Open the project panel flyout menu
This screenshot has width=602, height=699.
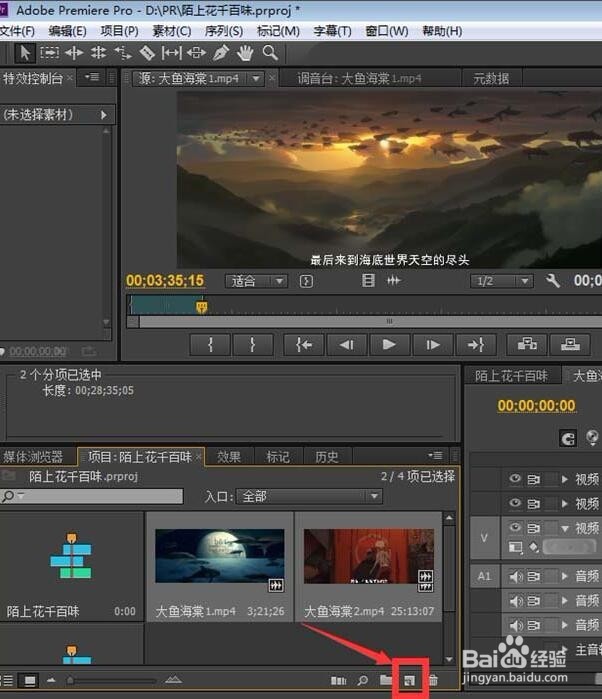(x=435, y=456)
